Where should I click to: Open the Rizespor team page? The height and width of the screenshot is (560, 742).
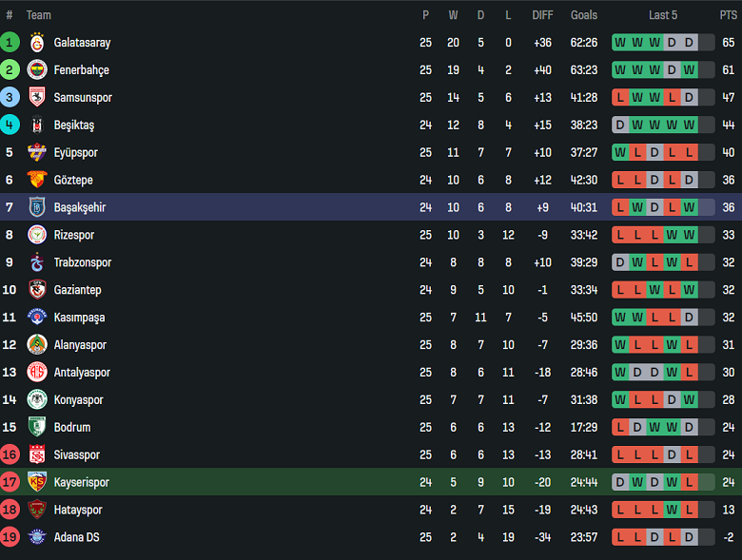click(74, 235)
